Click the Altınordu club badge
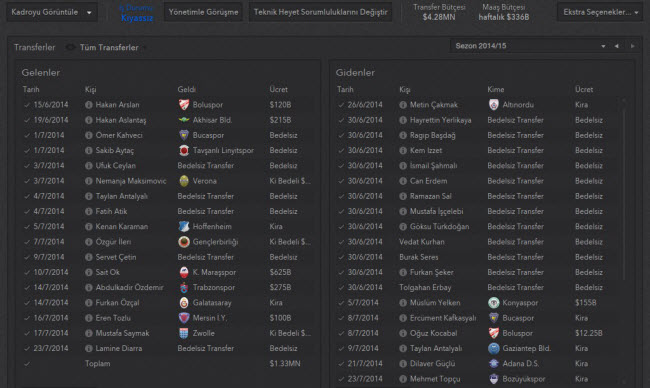650x388 pixels. 493,105
